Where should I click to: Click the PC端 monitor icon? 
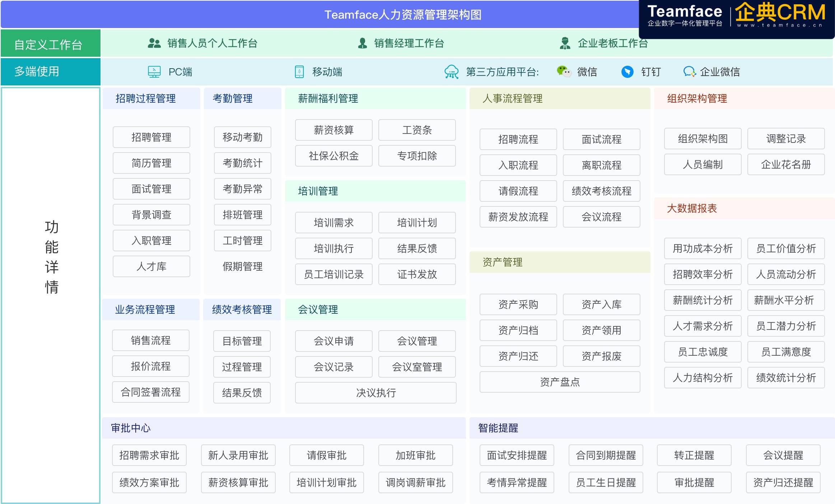154,71
